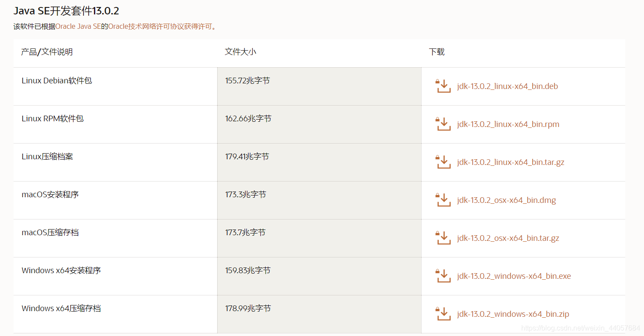644x336 pixels.
Task: Download jdk-13.0.2_osx-x64_bin.dmg
Action: 506,200
